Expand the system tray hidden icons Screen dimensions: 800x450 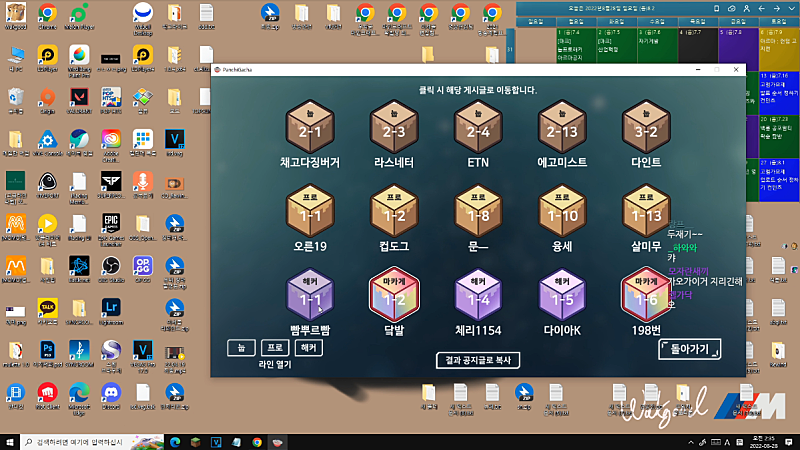point(691,442)
